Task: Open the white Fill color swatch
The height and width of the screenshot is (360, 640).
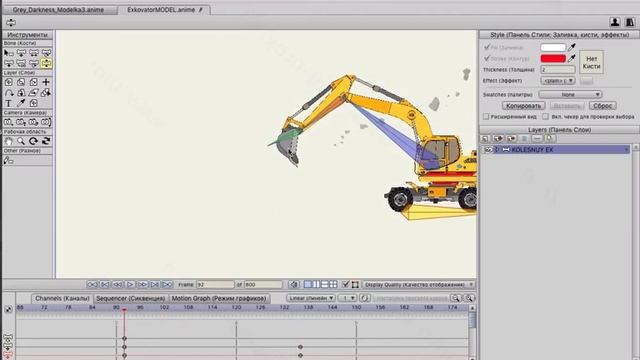Action: point(553,47)
